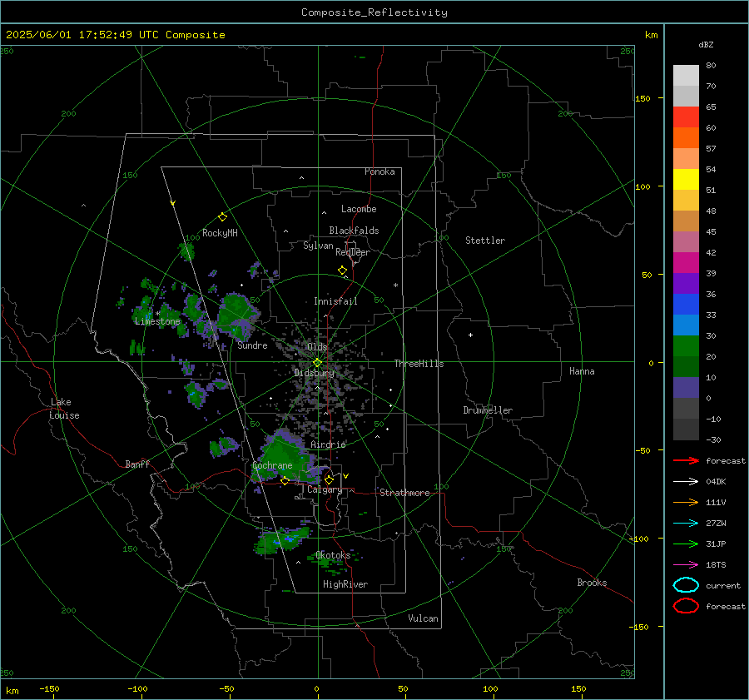Click the dBZ legend heading
Image resolution: width=749 pixels, height=700 pixels.
pos(706,45)
